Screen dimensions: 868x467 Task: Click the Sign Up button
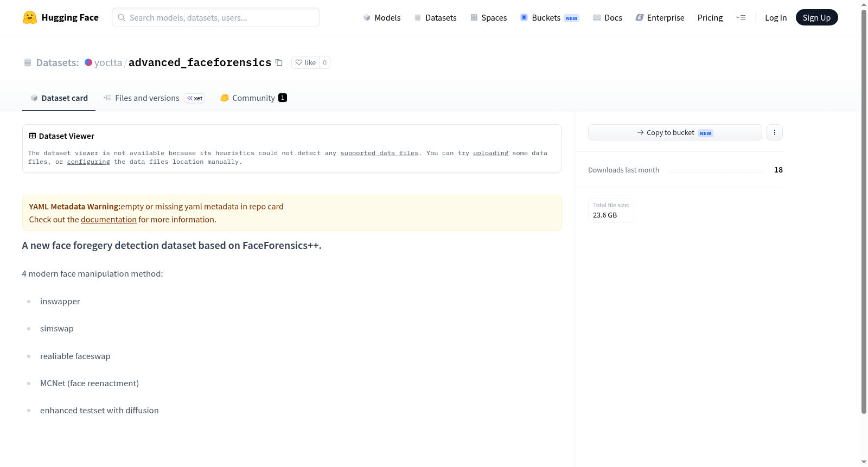click(x=816, y=17)
